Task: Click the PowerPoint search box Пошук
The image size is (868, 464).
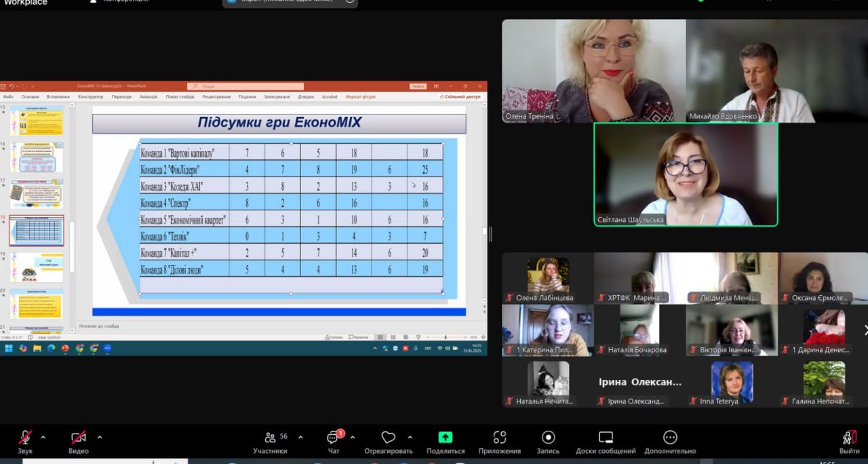Action: 245,86
